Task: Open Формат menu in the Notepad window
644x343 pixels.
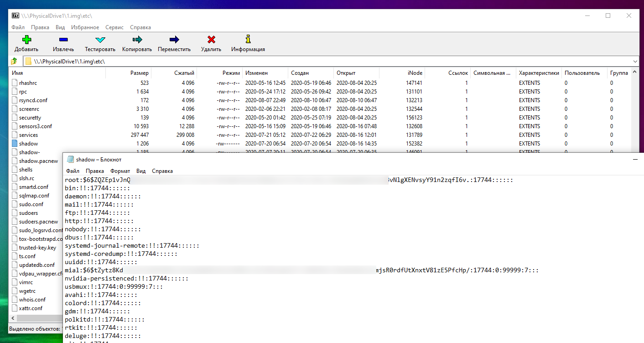Action: (x=120, y=171)
